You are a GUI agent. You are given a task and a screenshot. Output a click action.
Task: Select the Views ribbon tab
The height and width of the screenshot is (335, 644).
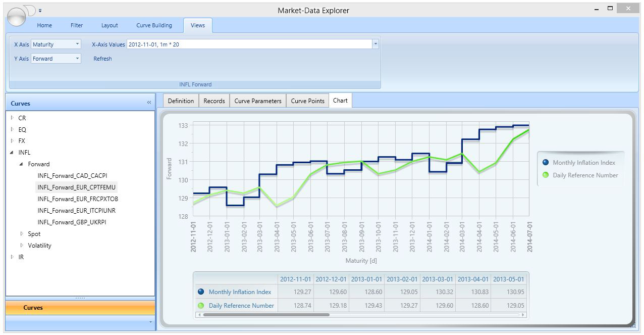[x=198, y=25]
